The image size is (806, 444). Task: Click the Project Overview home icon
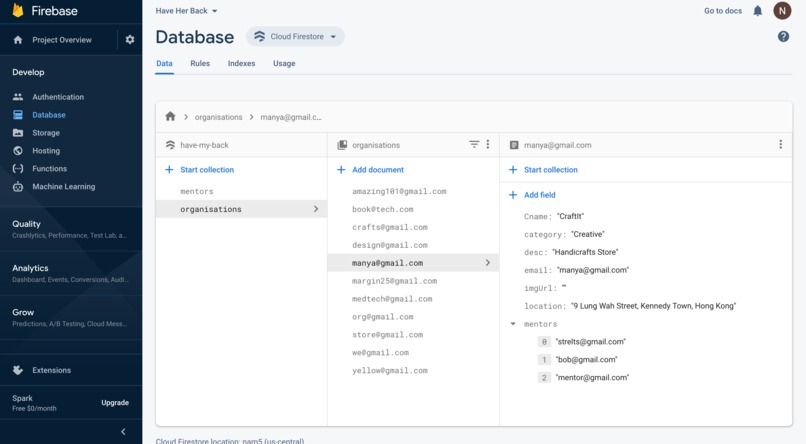18,40
